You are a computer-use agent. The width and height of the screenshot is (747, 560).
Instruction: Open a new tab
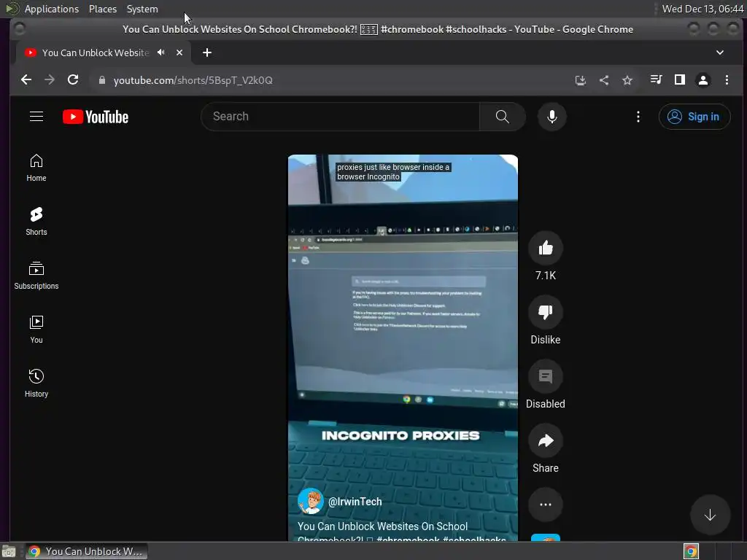(x=206, y=52)
